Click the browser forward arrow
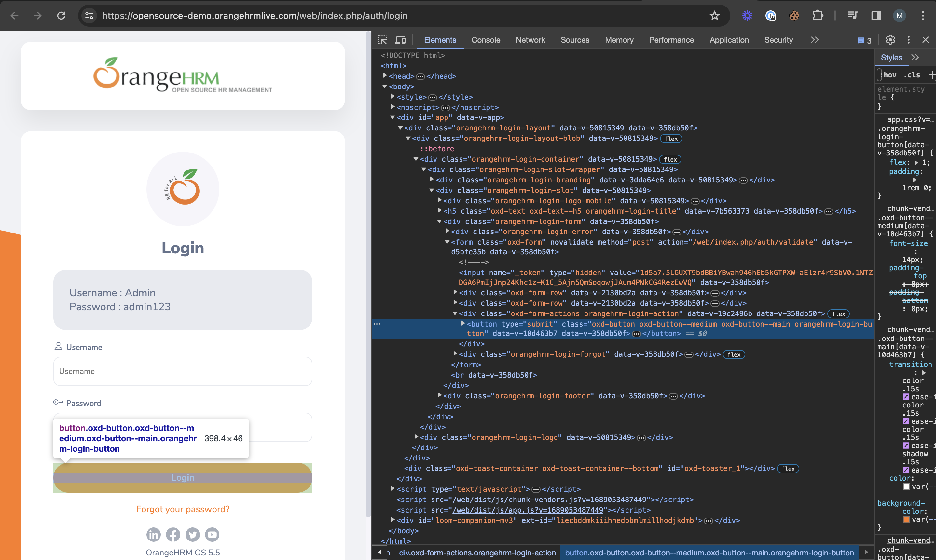The width and height of the screenshot is (936, 560). (x=37, y=16)
